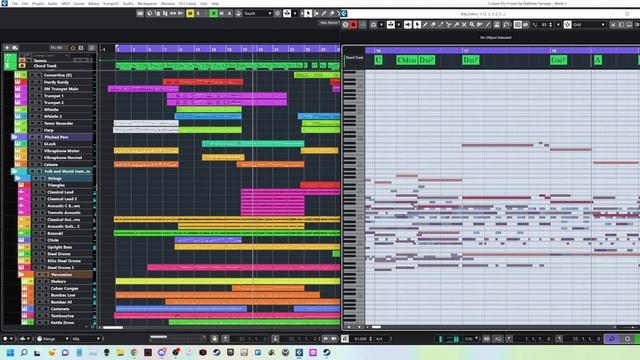Select Object Selection arrow tool in project toolbar

[308, 13]
